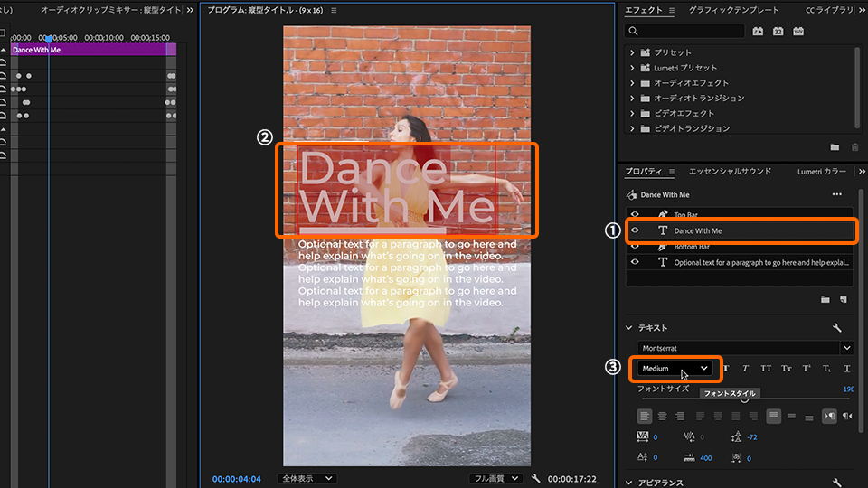This screenshot has height=488, width=868.
Task: Click the font size slider
Action: 748,399
